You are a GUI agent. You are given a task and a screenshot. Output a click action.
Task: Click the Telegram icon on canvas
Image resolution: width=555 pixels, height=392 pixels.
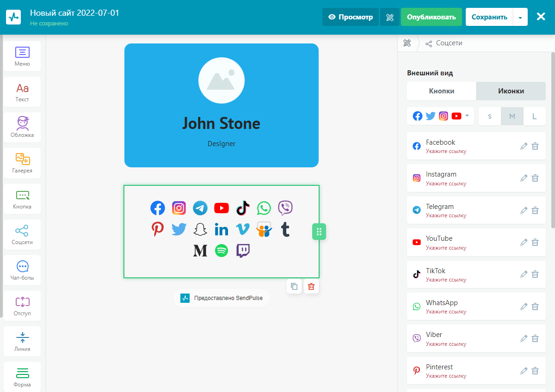[x=200, y=208]
